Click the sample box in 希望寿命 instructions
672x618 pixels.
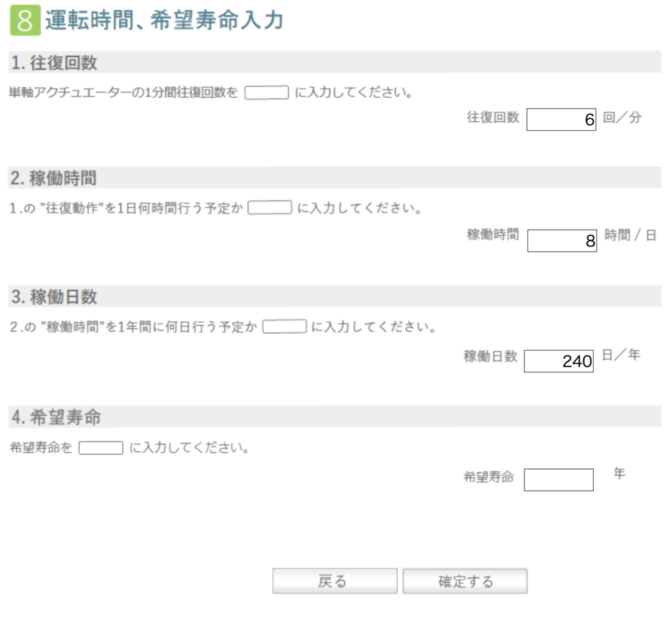tap(100, 448)
